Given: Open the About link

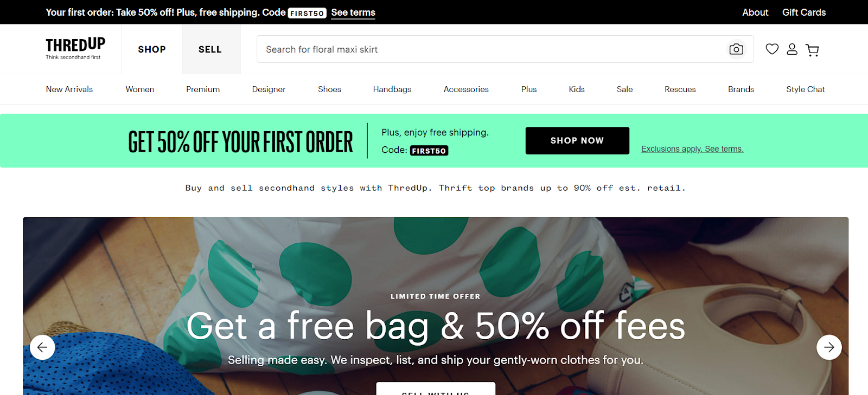Looking at the screenshot, I should [x=755, y=12].
